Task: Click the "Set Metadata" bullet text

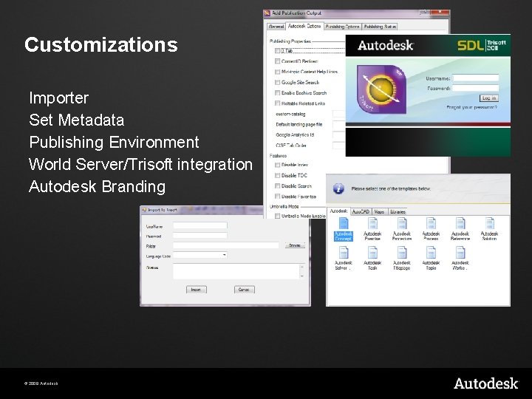Action: pos(77,120)
